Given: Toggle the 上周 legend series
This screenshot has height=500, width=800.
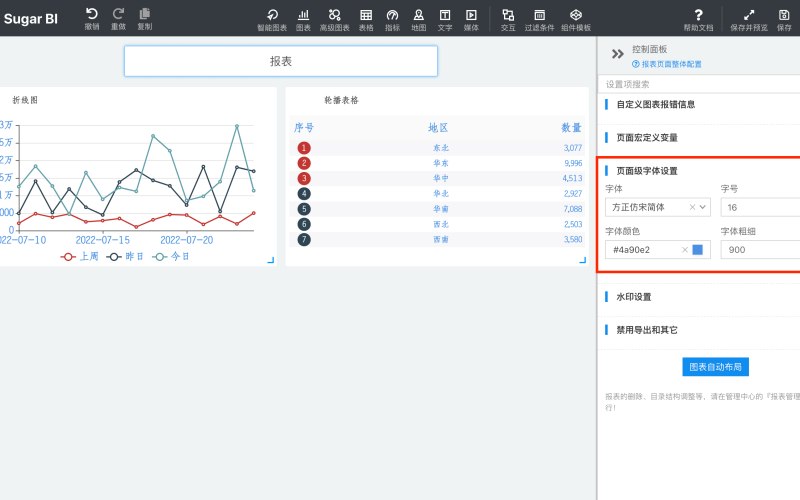Looking at the screenshot, I should tap(80, 256).
